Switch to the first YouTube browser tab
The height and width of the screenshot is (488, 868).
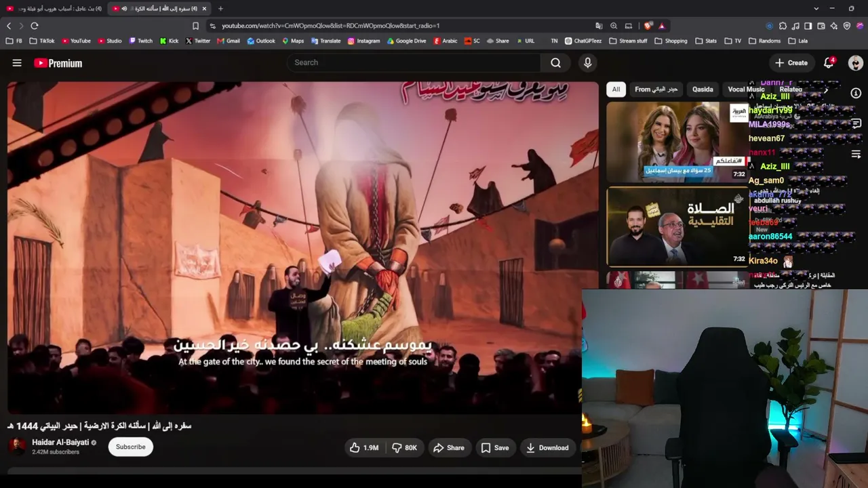coord(54,9)
